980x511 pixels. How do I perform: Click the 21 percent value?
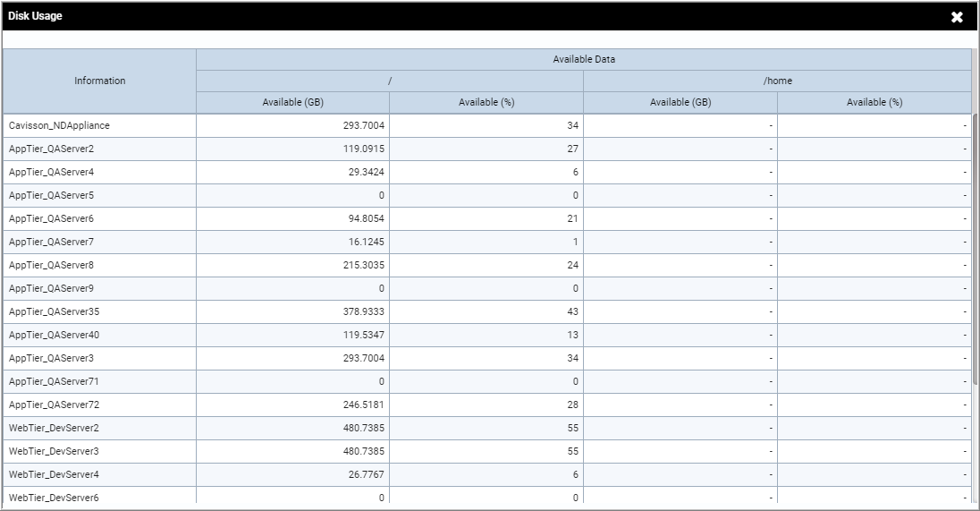(572, 218)
